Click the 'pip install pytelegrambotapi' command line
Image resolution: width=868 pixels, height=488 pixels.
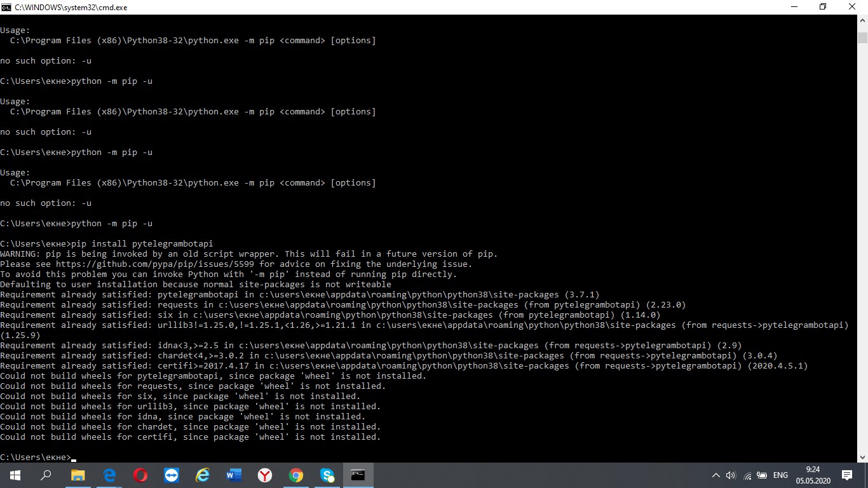[107, 244]
